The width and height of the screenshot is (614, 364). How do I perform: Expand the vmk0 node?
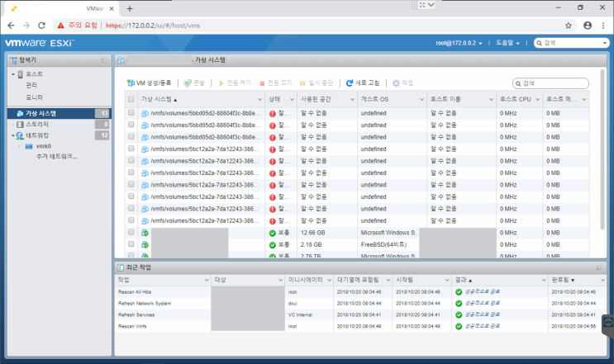(19, 146)
